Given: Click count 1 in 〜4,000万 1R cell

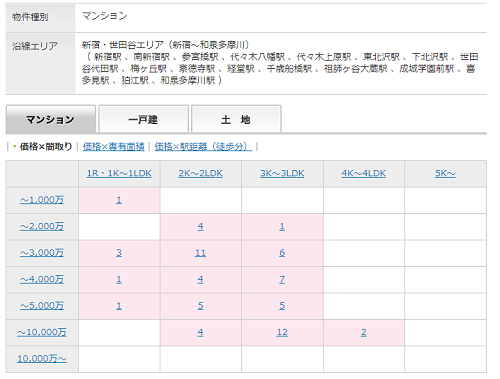Looking at the screenshot, I should 119,279.
